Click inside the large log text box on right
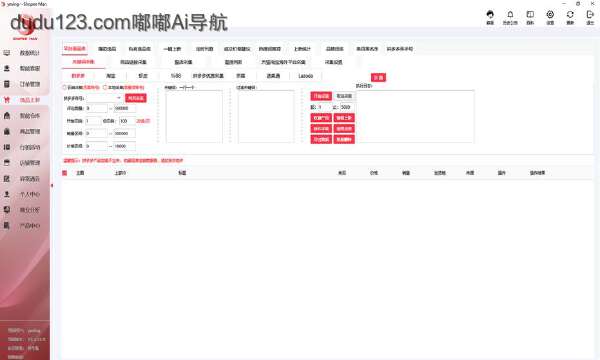 (415, 117)
